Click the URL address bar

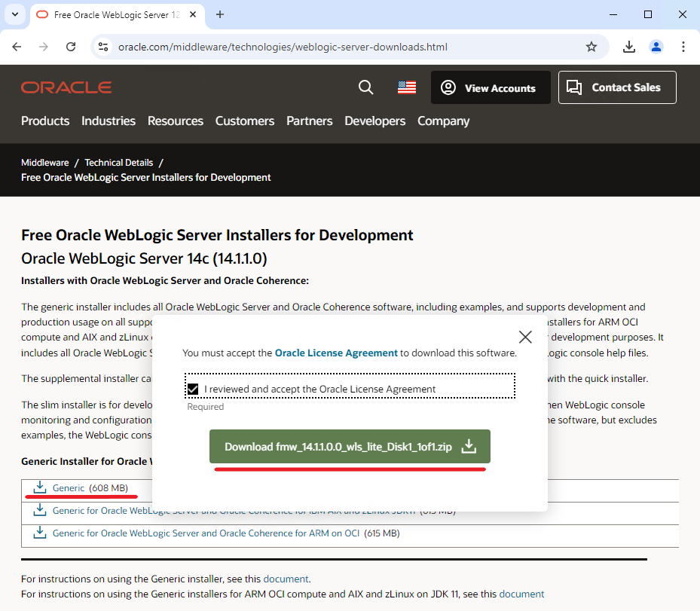click(348, 47)
